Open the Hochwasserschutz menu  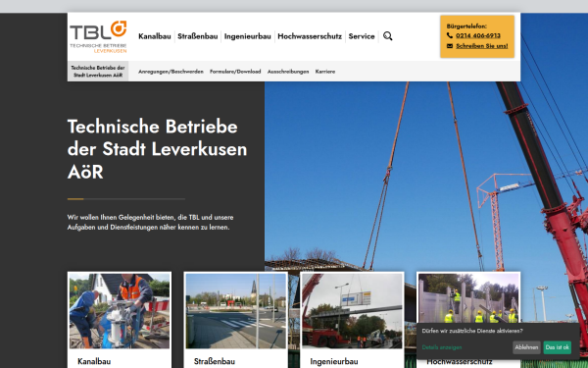[x=310, y=36]
